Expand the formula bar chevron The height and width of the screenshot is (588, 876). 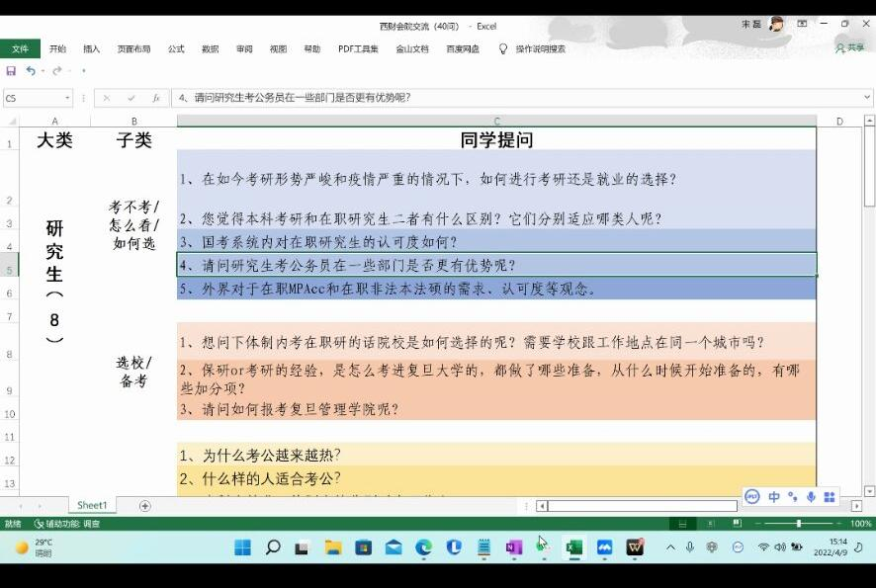click(x=867, y=98)
